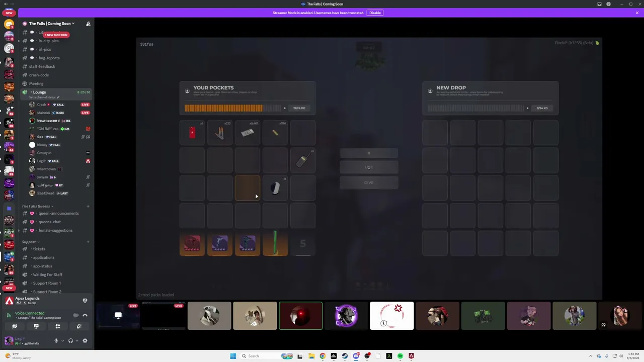Click the Give button in inventory
Viewport: 644px width, 362px height.
(369, 183)
